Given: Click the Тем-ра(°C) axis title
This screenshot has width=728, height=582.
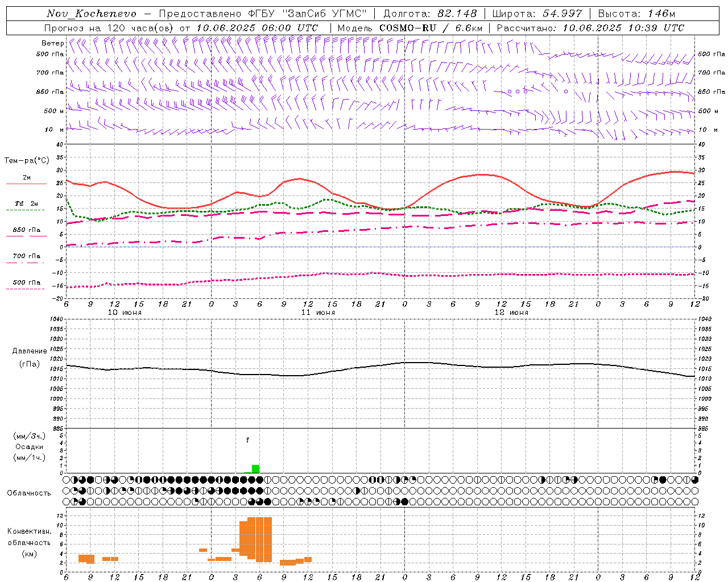Looking at the screenshot, I should (x=27, y=161).
